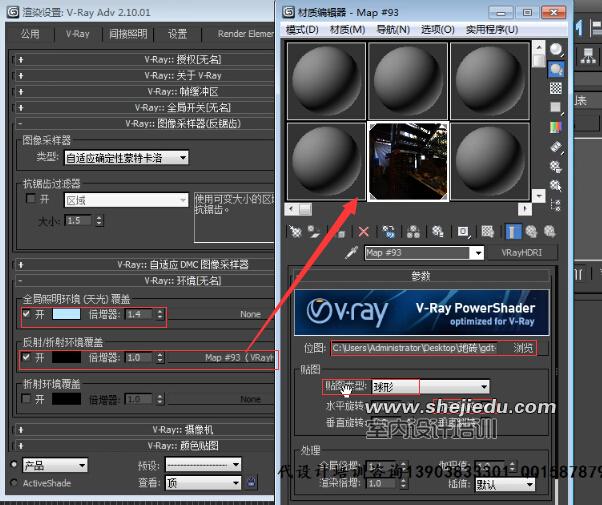Viewport: 602px width, 505px height.
Task: Toggle 反射/折射环境覆盖 开 checkbox
Action: click(26, 357)
